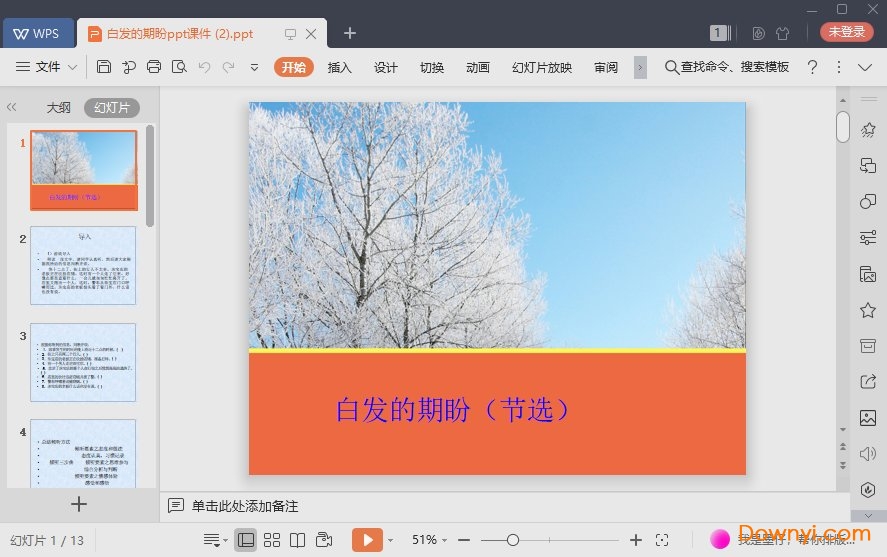
Task: Open the 51% zoom dropdown
Action: point(429,540)
